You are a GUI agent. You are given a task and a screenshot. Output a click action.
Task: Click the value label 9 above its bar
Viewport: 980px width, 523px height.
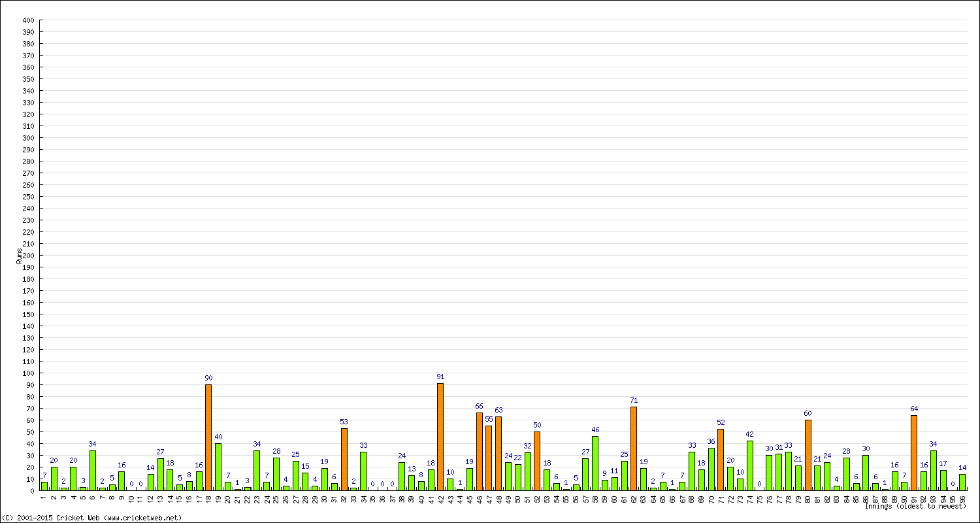point(605,473)
